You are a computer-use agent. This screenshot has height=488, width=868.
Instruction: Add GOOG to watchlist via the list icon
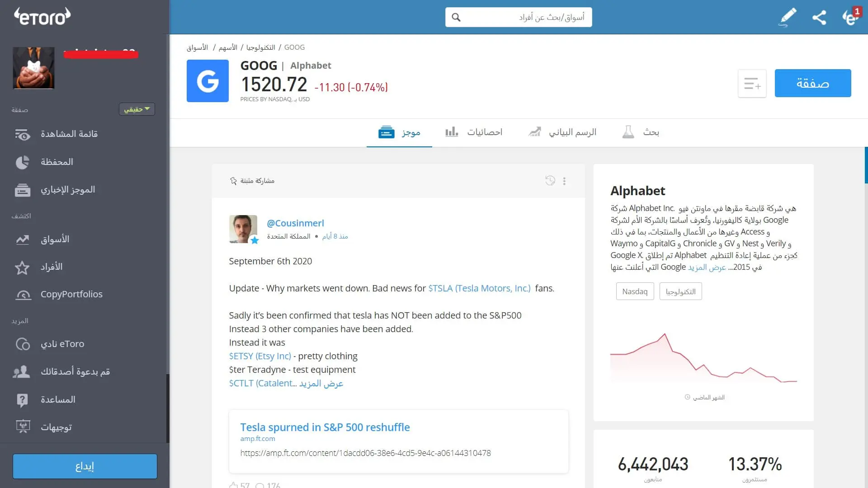752,83
